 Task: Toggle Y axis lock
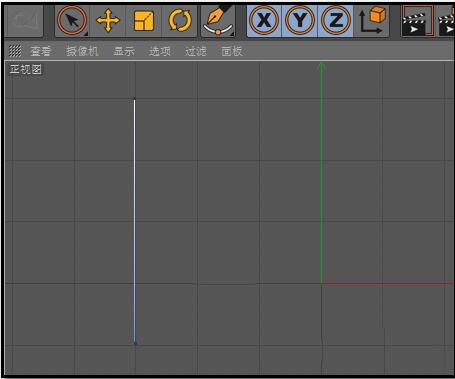point(300,21)
